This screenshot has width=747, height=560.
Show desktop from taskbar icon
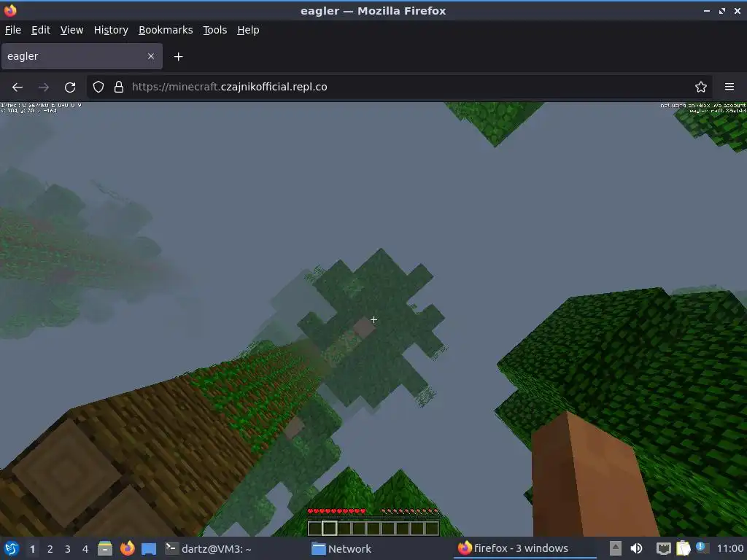click(x=149, y=548)
